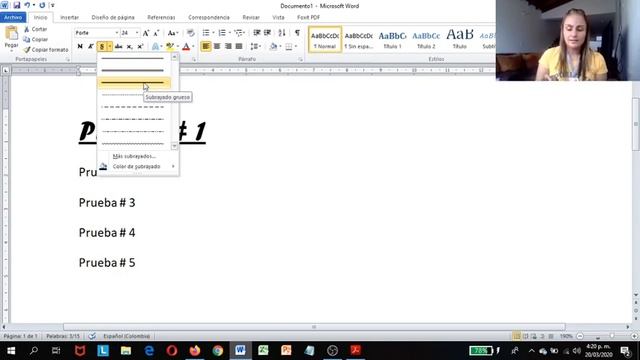The width and height of the screenshot is (640, 360).
Task: Click the zoom slider handle
Action: (x=612, y=336)
